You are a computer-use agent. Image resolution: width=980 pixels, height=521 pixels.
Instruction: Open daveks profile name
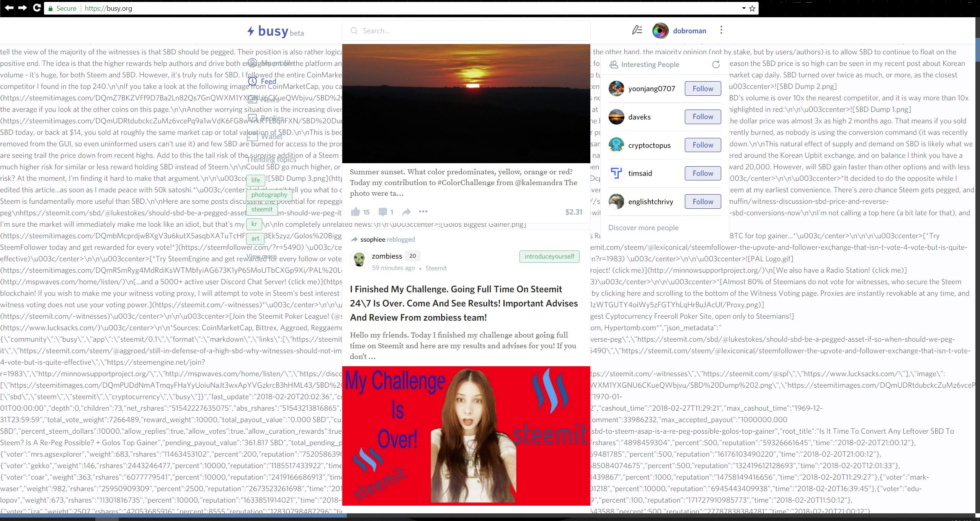pyautogui.click(x=639, y=117)
